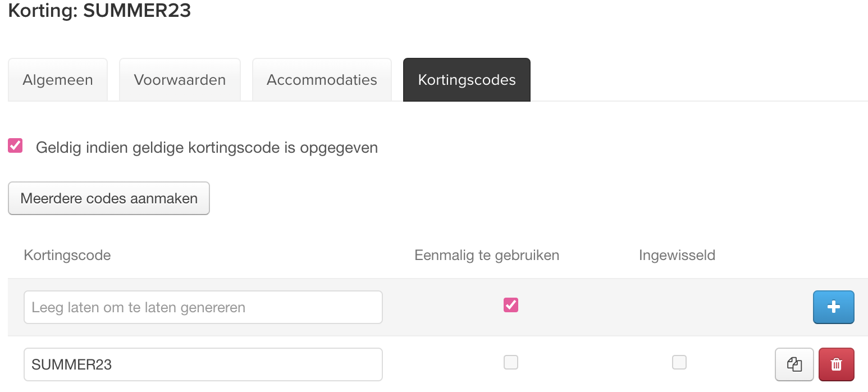The width and height of the screenshot is (868, 392).
Task: Go to the Accommodaties tab
Action: 322,80
